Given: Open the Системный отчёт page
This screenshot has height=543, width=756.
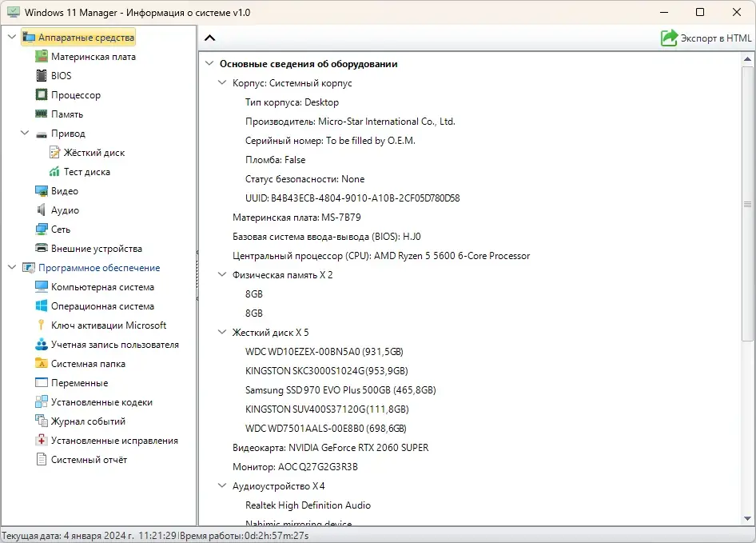Looking at the screenshot, I should [40, 459].
